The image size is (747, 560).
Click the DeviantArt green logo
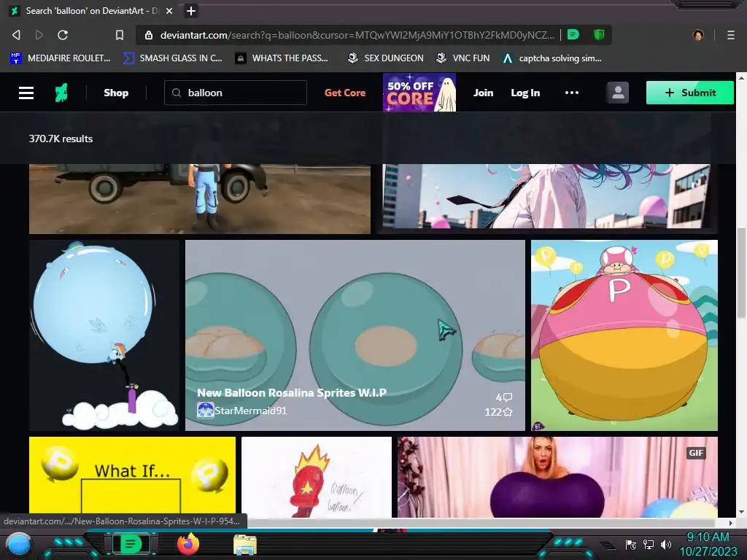[x=61, y=93]
